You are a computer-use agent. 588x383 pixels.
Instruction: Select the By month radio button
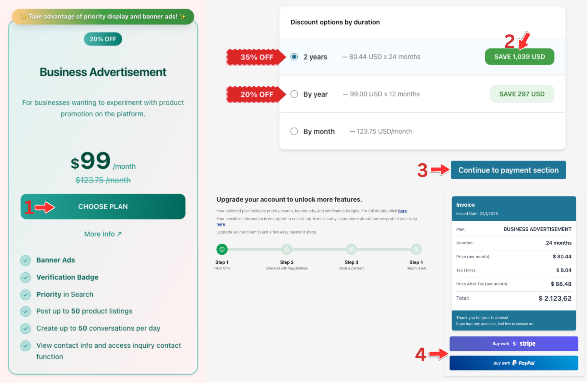[294, 131]
